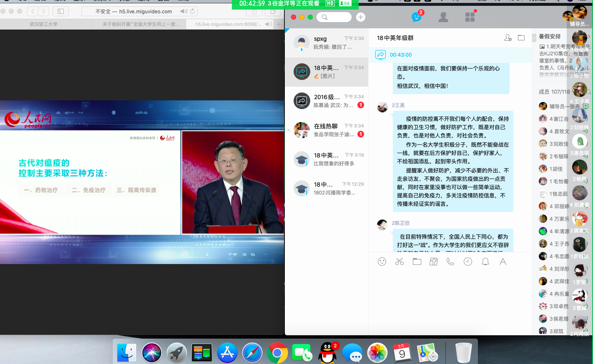
Task: Click the scissors screenshot tool
Action: click(x=400, y=262)
